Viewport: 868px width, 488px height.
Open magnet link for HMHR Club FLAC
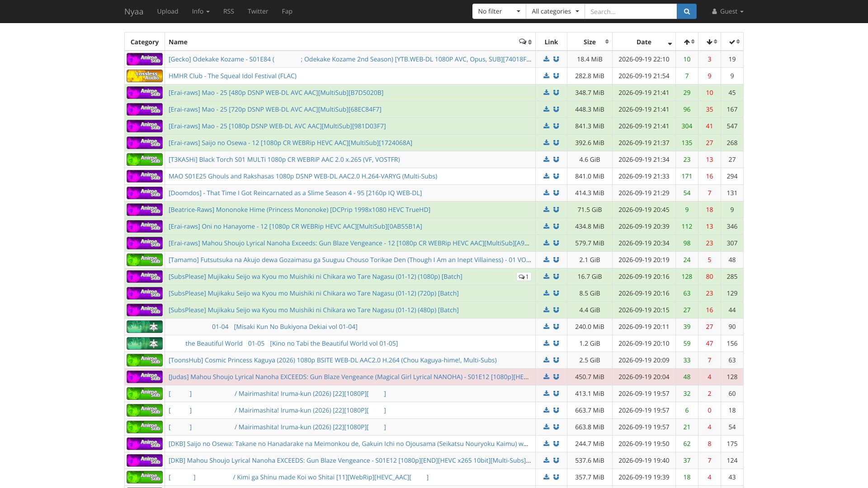(x=556, y=76)
